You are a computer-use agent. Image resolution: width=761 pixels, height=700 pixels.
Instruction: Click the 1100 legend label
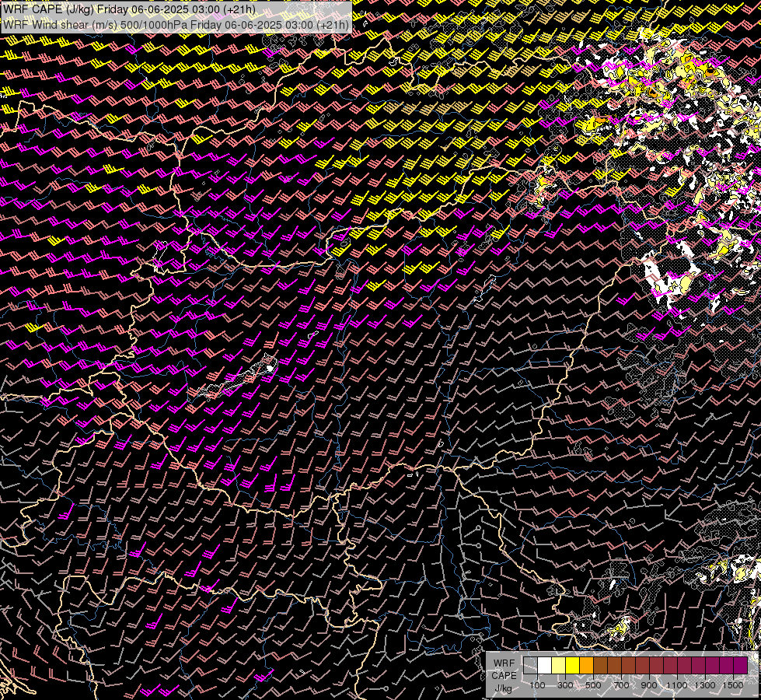point(676,685)
